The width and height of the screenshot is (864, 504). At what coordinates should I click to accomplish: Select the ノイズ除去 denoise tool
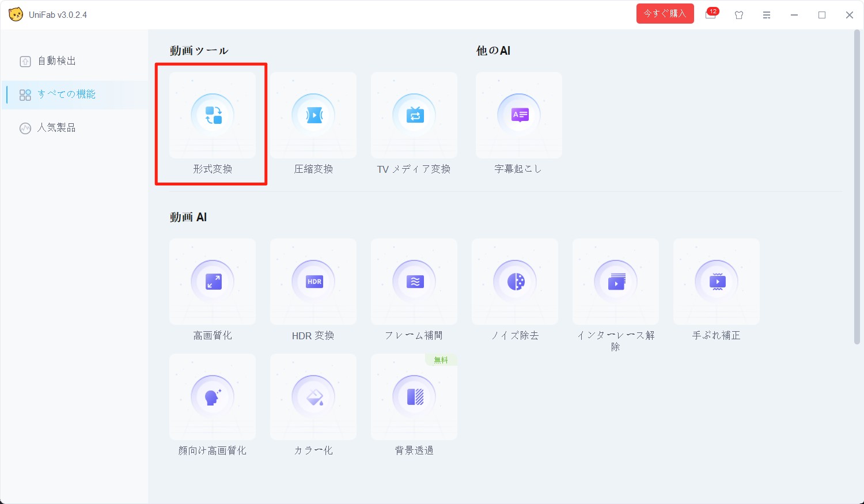tap(515, 282)
